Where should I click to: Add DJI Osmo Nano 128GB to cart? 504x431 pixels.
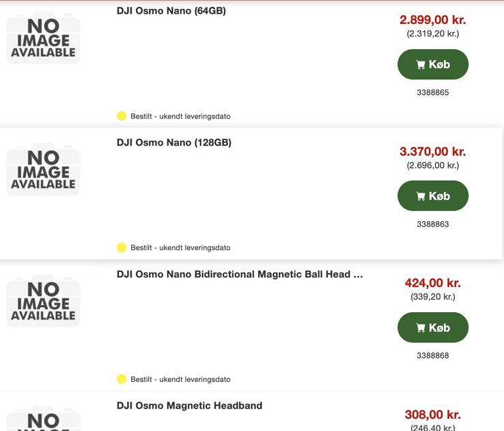(x=433, y=196)
